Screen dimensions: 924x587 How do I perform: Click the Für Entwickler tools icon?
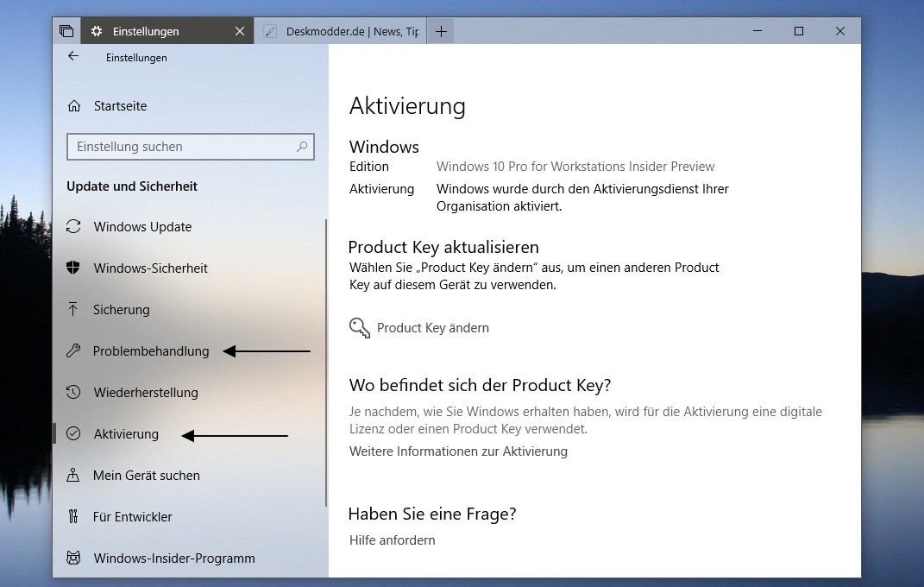pyautogui.click(x=73, y=517)
